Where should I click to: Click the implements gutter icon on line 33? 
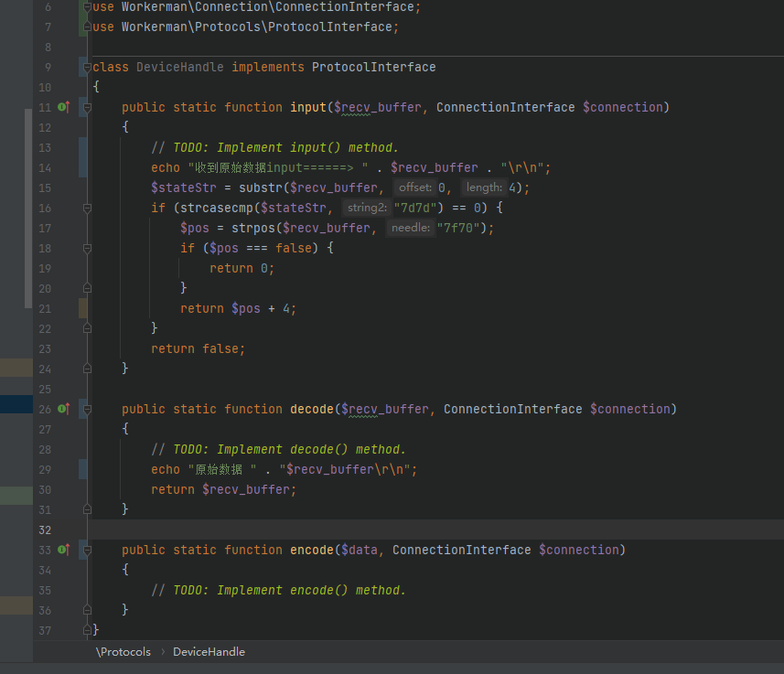63,550
